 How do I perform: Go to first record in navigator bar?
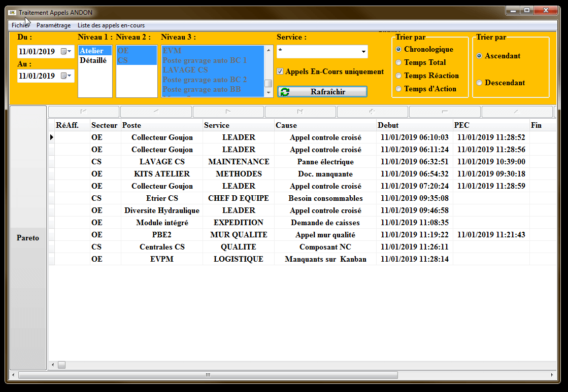[84, 112]
